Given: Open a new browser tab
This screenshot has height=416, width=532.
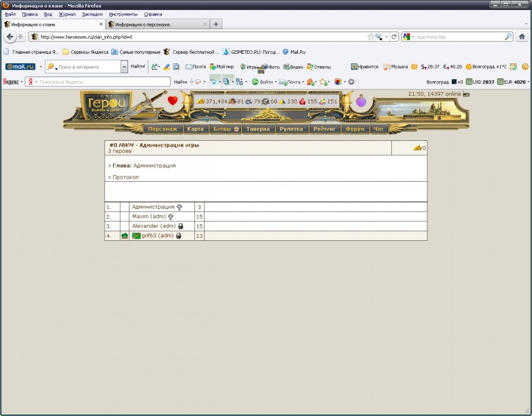Looking at the screenshot, I should pyautogui.click(x=216, y=24).
